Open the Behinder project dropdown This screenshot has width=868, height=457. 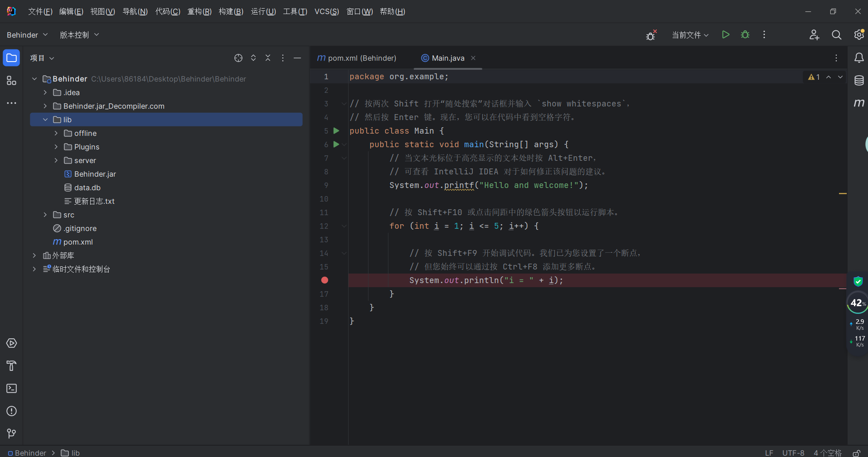tap(27, 35)
